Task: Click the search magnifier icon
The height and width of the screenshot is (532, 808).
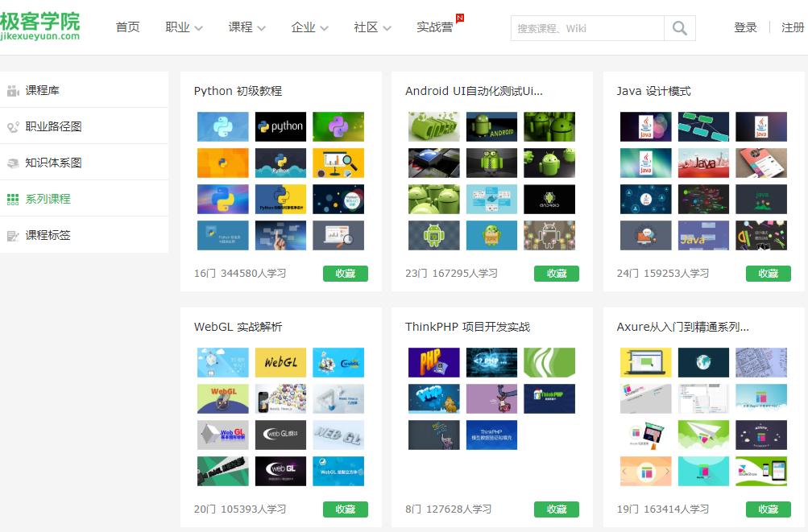Action: (x=679, y=28)
